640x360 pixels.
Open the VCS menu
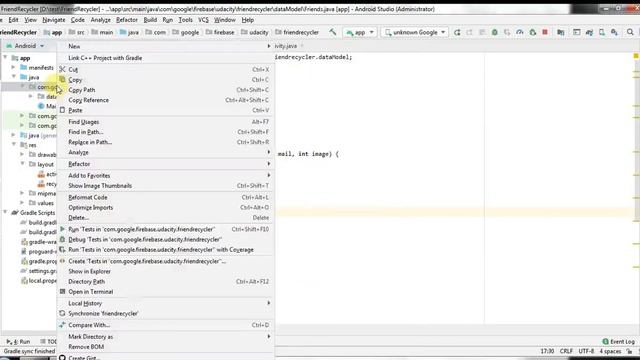[203, 20]
